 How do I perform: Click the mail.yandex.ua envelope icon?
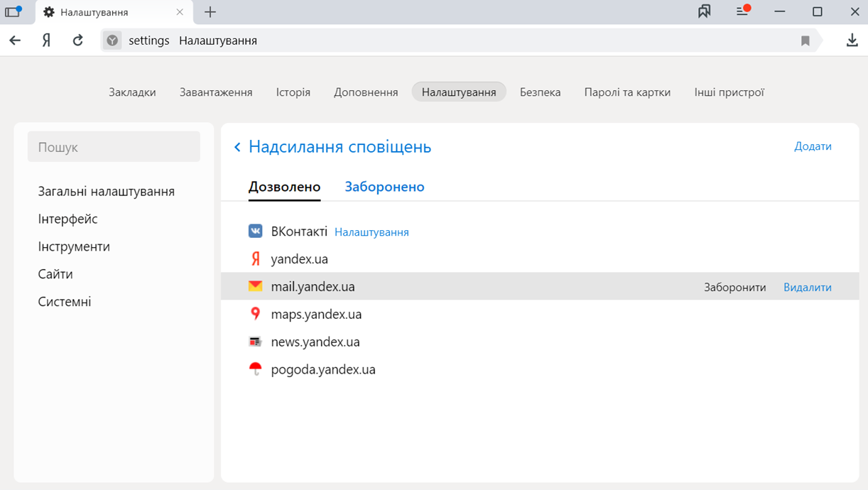(x=256, y=286)
